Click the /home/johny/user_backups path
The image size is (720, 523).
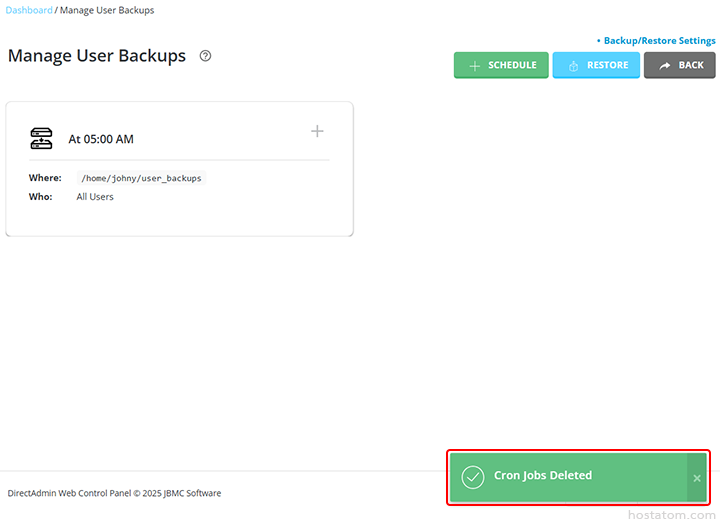(x=141, y=178)
